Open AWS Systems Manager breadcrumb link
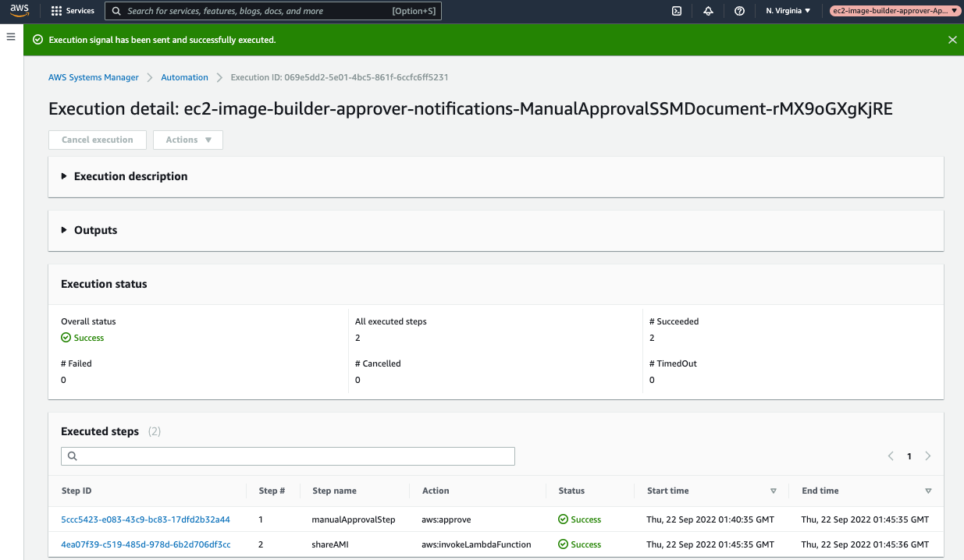This screenshot has height=560, width=964. (94, 77)
